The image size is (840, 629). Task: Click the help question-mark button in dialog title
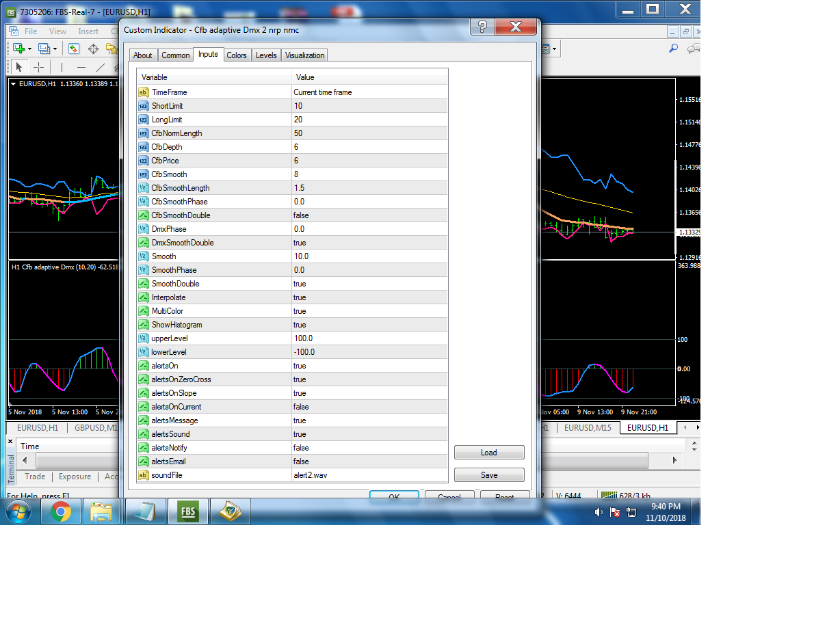click(x=482, y=27)
